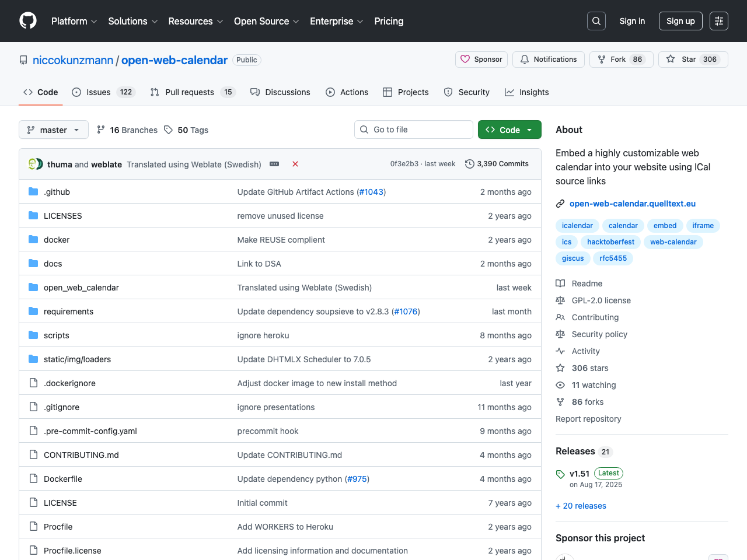Click the Sign up button
Screen dimensions: 747x560
[680, 20]
